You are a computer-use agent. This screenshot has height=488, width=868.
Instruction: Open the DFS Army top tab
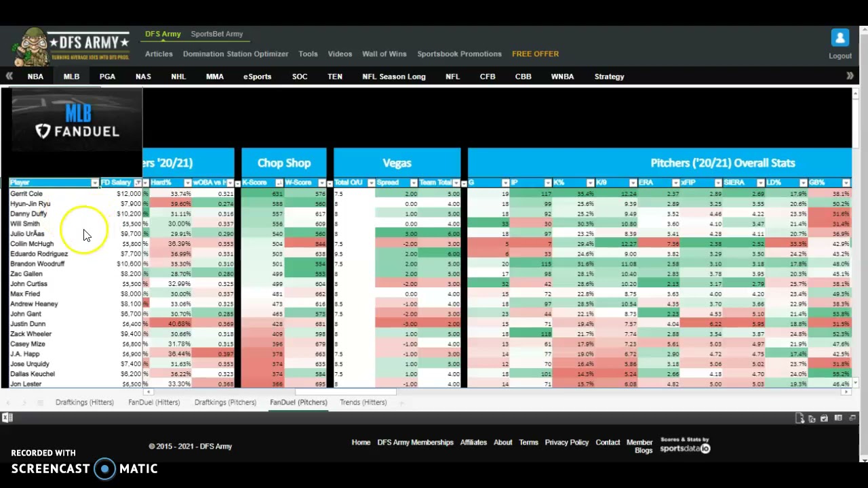[x=163, y=34]
